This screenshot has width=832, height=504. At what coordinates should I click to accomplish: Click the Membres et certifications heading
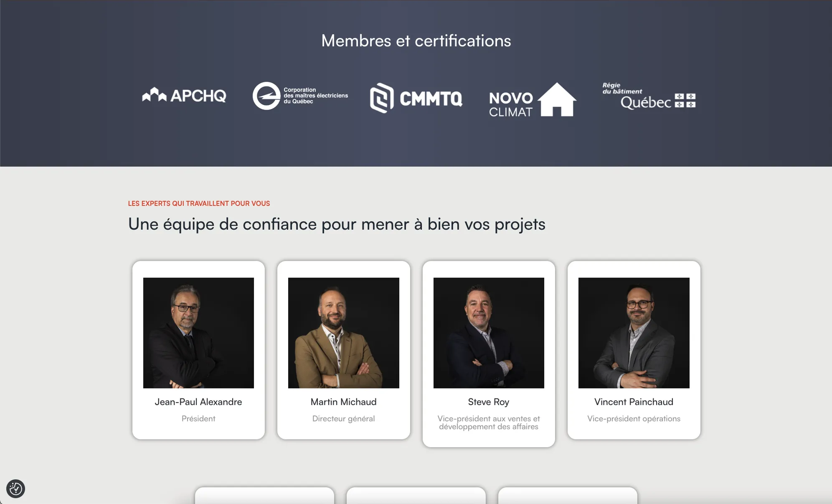[416, 41]
